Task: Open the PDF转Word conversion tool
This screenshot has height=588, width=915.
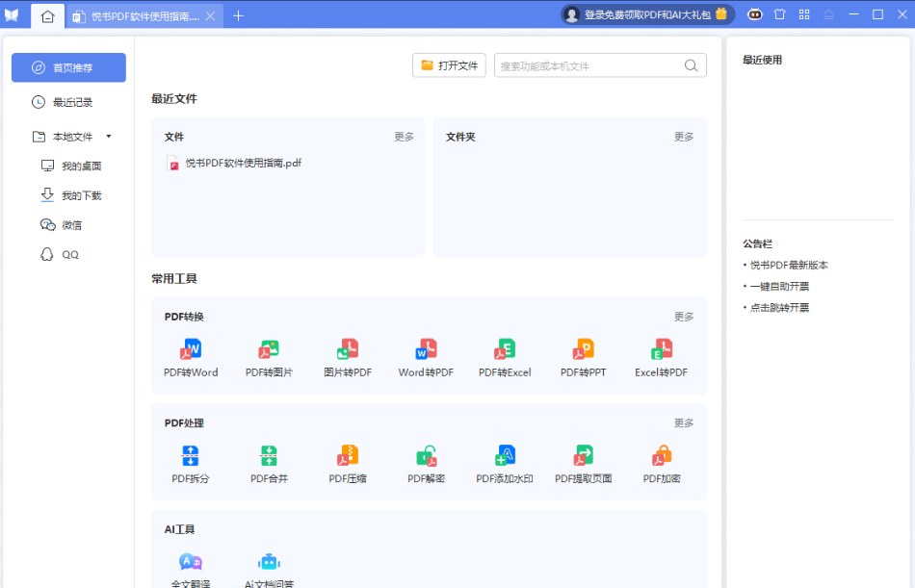Action: pyautogui.click(x=191, y=358)
